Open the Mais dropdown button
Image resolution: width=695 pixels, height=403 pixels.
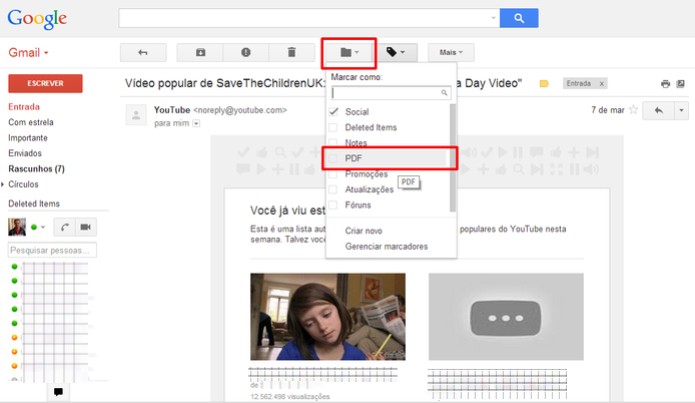(451, 52)
